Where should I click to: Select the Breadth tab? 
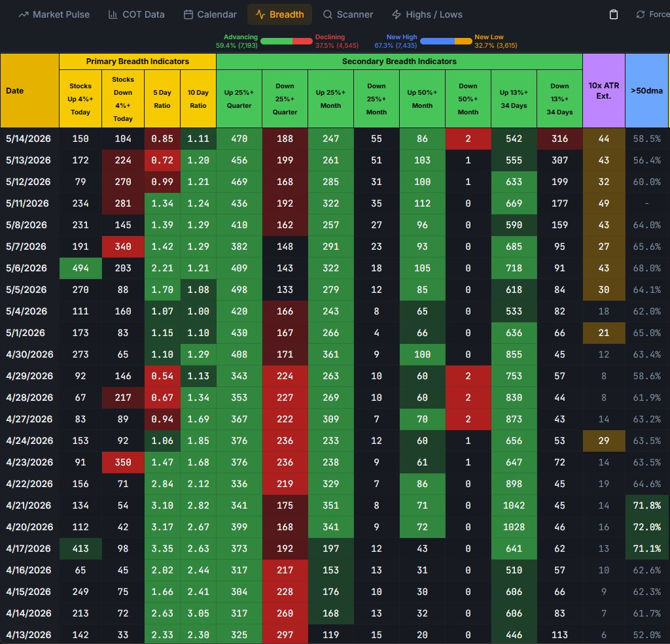coord(279,14)
